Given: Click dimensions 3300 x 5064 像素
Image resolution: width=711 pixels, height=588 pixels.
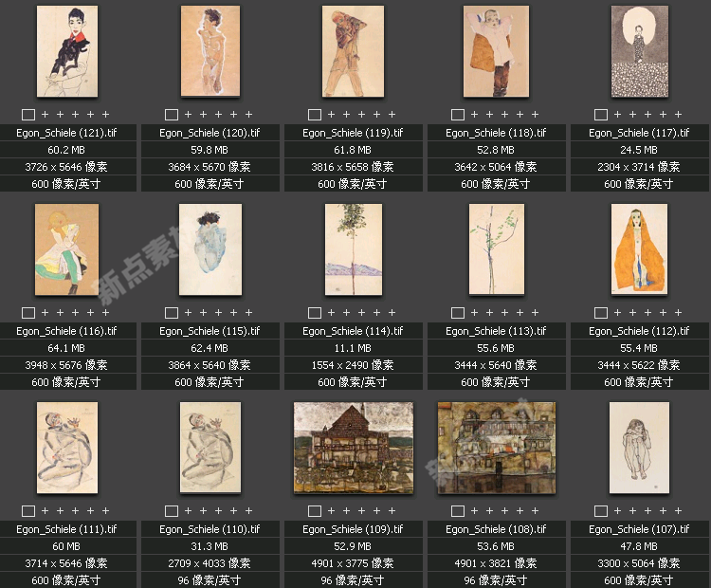Looking at the screenshot, I should (x=639, y=563).
